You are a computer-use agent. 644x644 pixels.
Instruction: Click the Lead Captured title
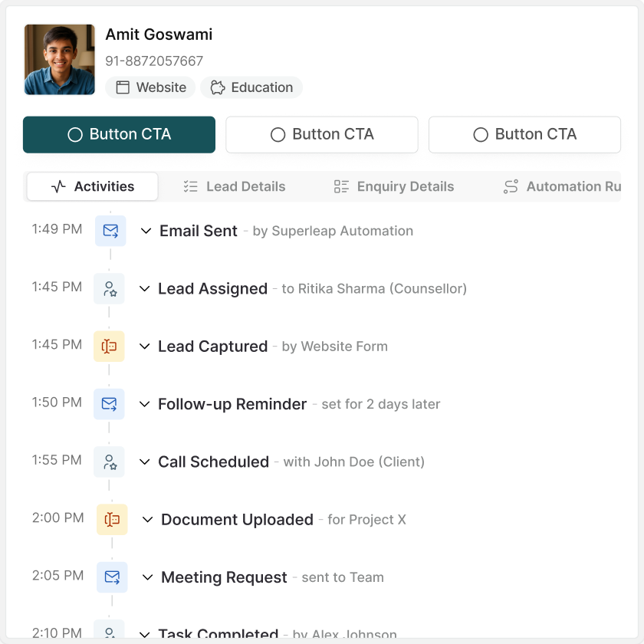click(x=213, y=347)
